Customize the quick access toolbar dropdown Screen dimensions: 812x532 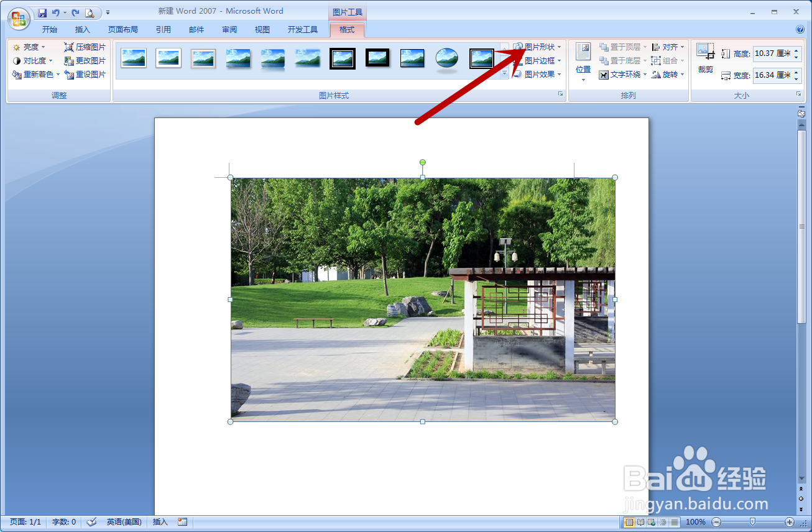[108, 12]
